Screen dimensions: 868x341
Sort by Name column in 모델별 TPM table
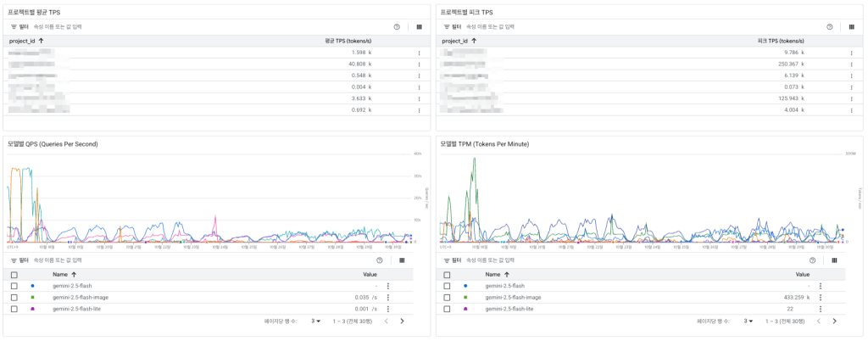(x=497, y=274)
